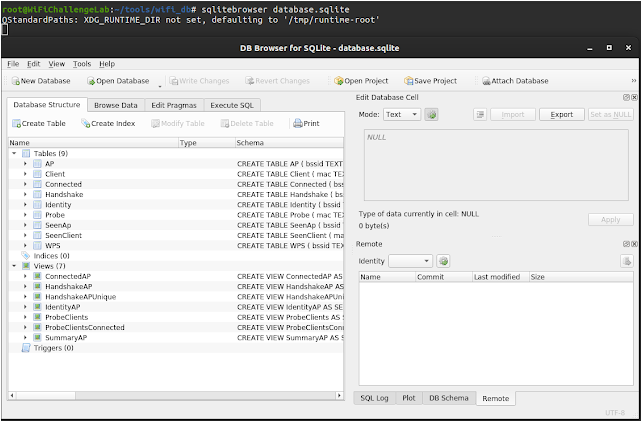The height and width of the screenshot is (422, 642).
Task: Float the Edit Database Cell panel
Action: point(626,98)
